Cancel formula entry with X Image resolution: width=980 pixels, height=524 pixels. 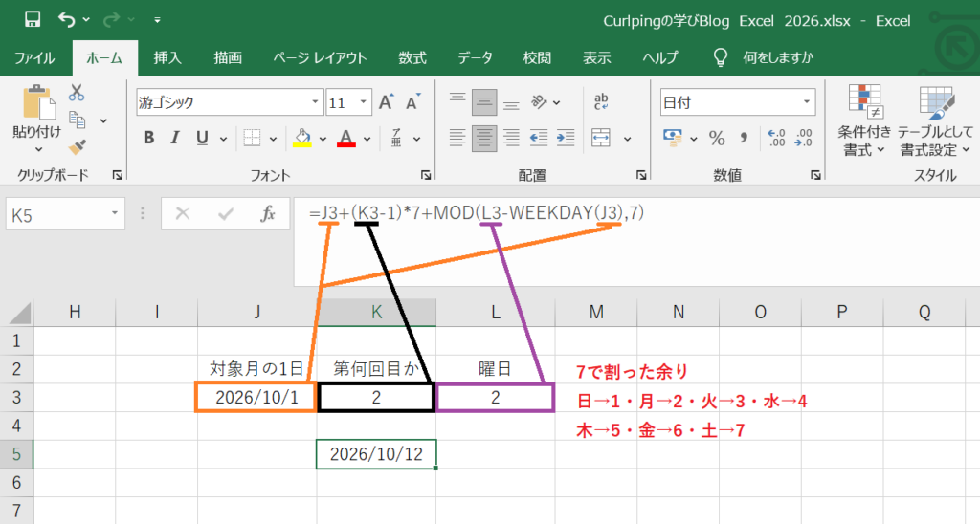(x=183, y=214)
